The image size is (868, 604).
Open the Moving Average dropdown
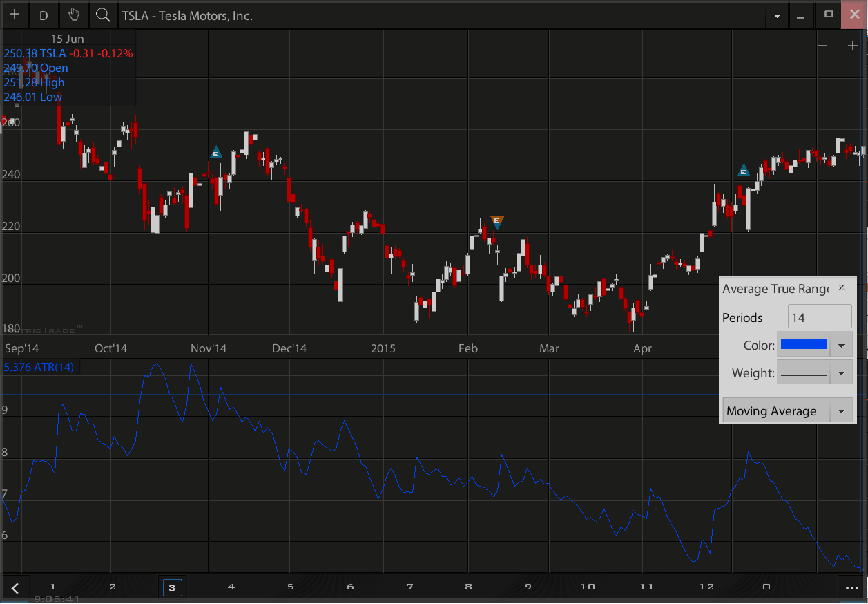pyautogui.click(x=787, y=411)
